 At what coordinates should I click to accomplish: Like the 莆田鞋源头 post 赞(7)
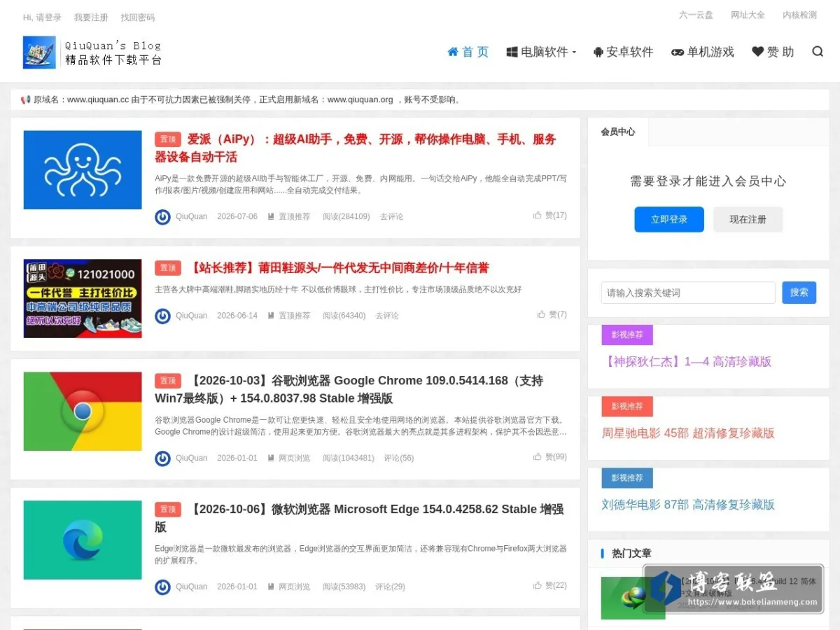[552, 315]
